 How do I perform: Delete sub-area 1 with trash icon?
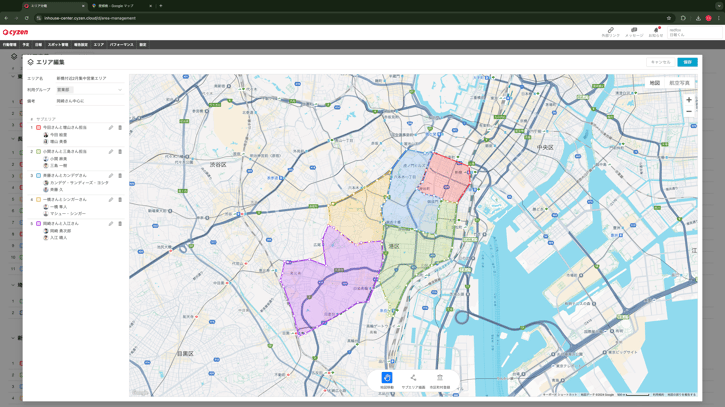coord(120,128)
